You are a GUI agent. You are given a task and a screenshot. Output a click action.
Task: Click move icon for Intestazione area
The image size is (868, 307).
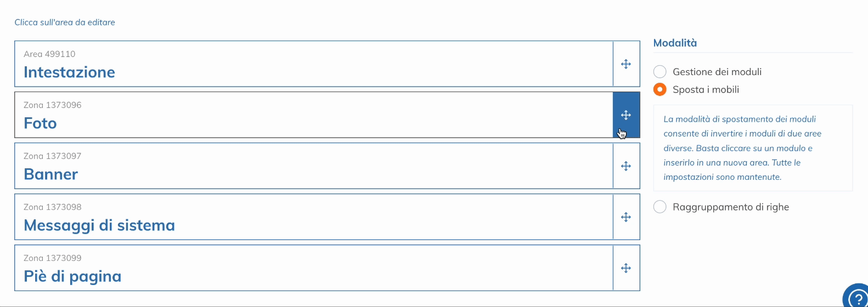click(626, 64)
